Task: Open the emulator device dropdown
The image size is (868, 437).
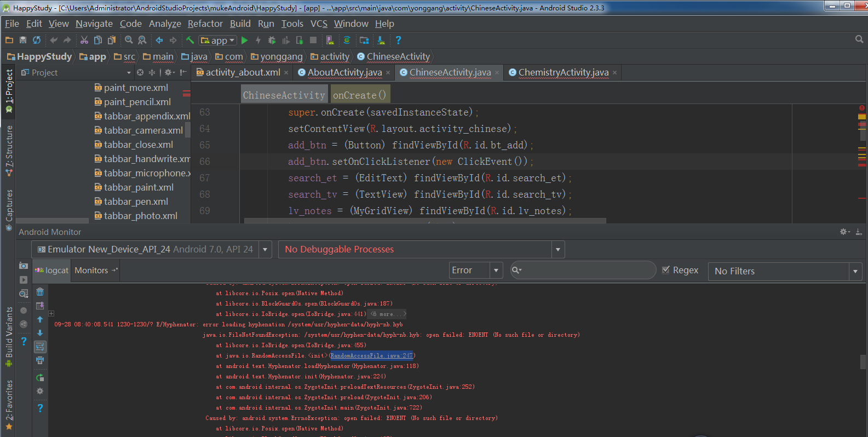Action: pyautogui.click(x=265, y=250)
